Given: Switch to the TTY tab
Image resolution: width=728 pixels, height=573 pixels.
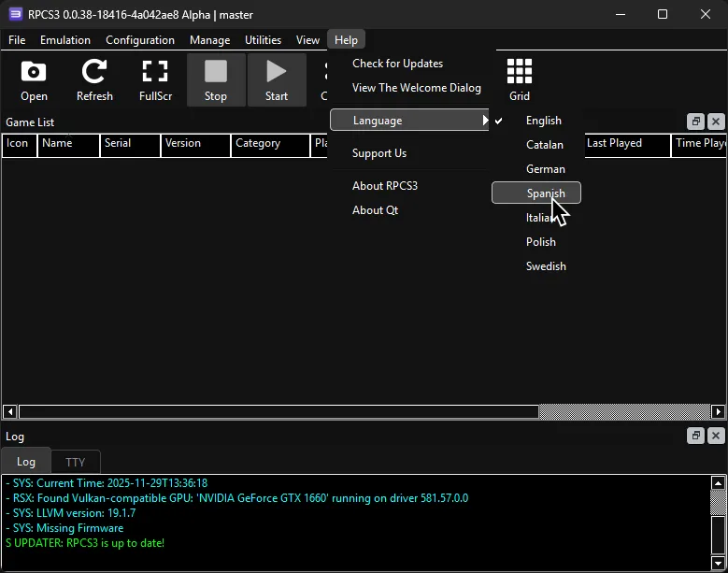Looking at the screenshot, I should [75, 462].
